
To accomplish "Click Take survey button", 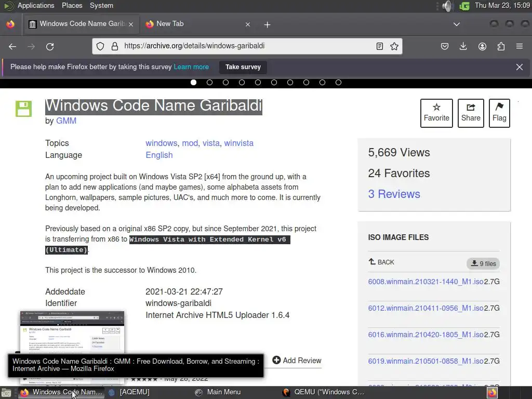I will [243, 67].
